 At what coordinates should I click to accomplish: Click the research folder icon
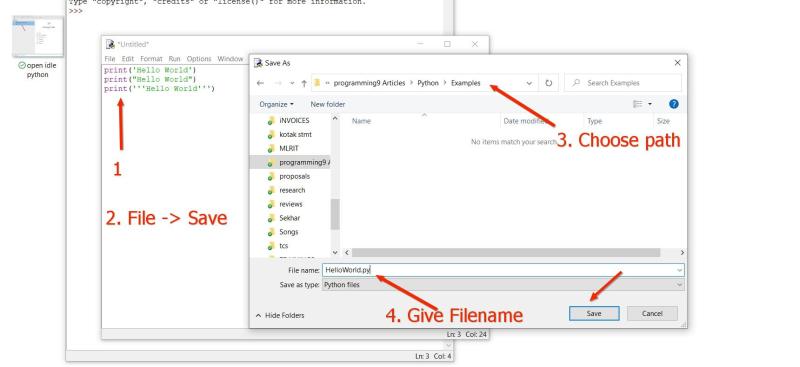click(x=271, y=190)
